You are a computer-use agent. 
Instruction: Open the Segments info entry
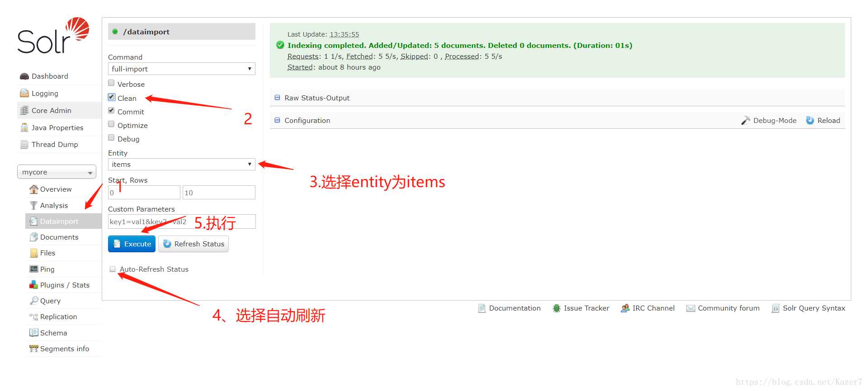point(63,349)
